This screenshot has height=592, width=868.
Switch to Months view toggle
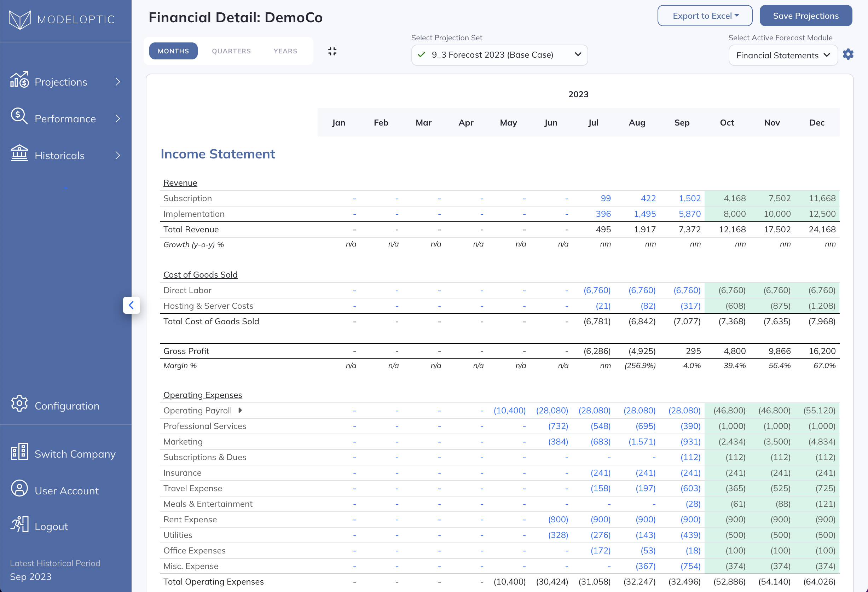(x=173, y=51)
